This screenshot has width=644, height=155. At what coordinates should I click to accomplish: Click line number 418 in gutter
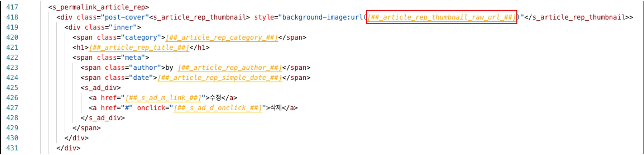(x=12, y=17)
